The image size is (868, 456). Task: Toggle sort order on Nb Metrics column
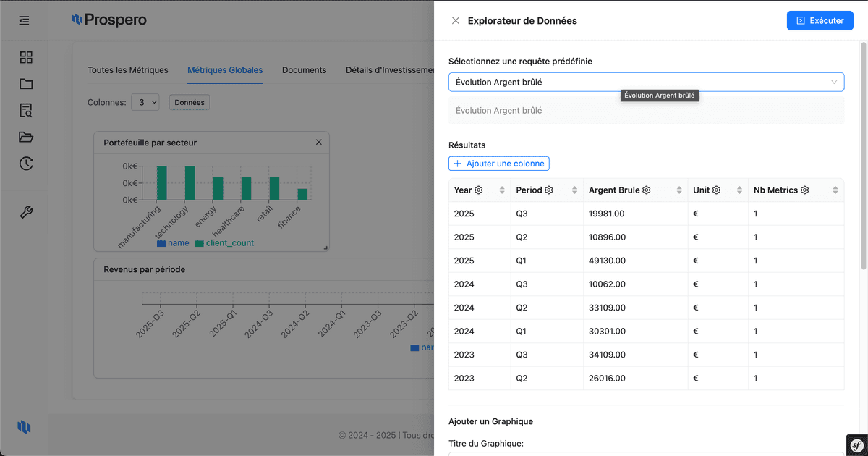(x=835, y=190)
